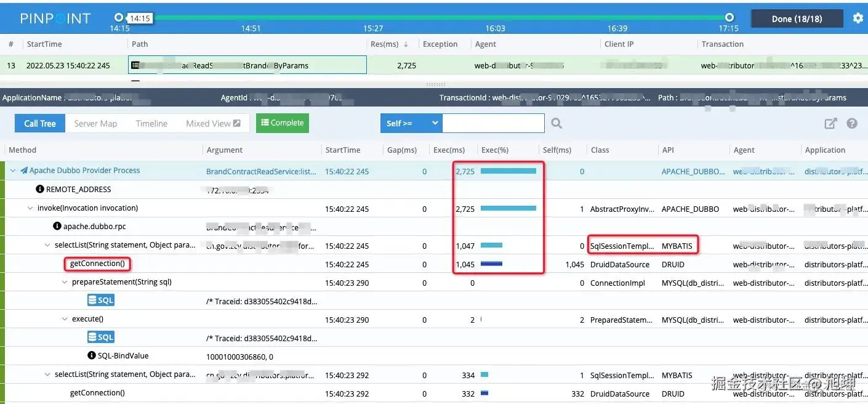Image resolution: width=868 pixels, height=404 pixels.
Task: Click the apache.dubbo.rpc info icon
Action: 57,226
